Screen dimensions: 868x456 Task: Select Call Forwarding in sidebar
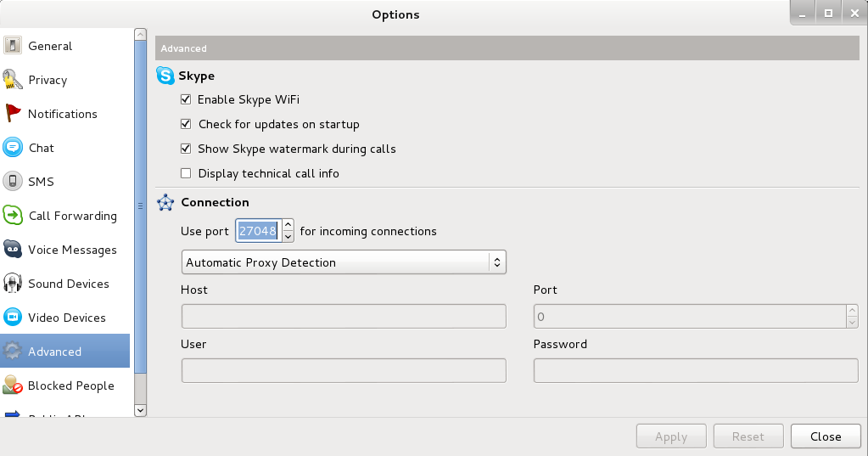pyautogui.click(x=65, y=216)
